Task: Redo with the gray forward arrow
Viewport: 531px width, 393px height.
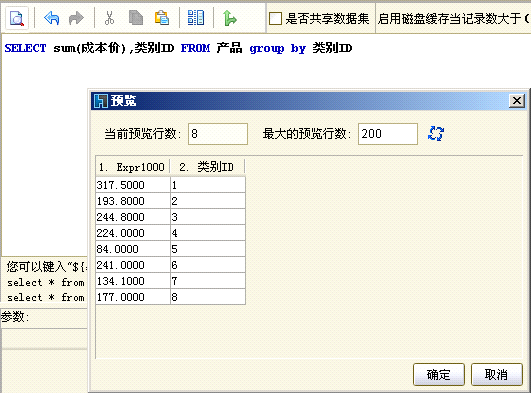Action: pyautogui.click(x=76, y=18)
